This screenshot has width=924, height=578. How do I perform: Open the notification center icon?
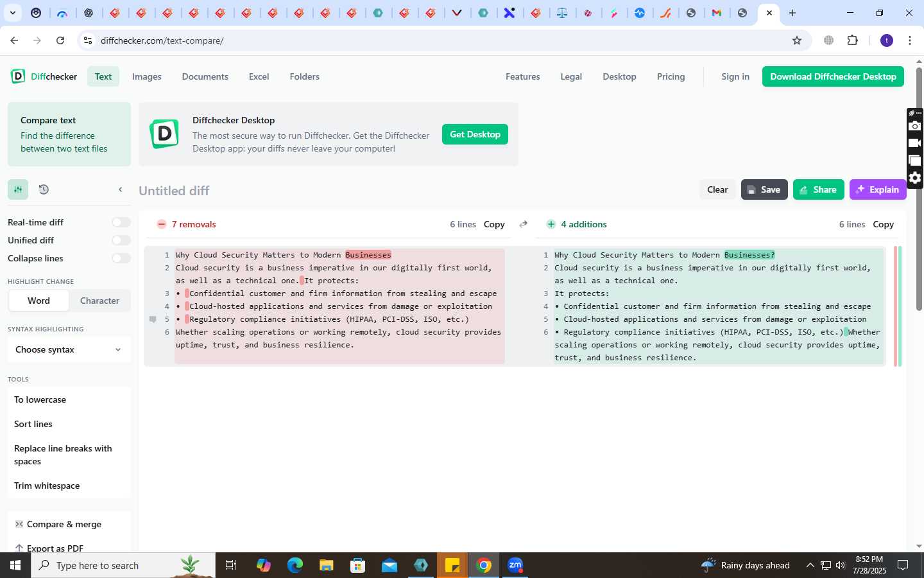[x=903, y=565]
